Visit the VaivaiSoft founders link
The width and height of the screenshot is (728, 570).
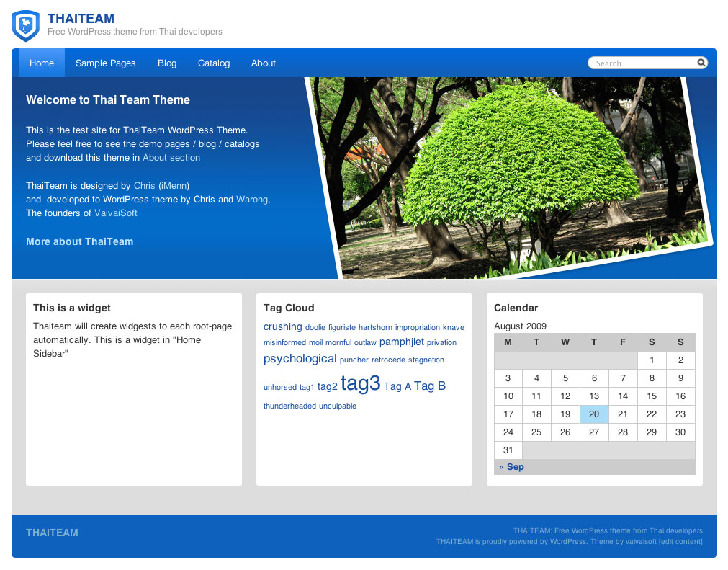pyautogui.click(x=116, y=213)
